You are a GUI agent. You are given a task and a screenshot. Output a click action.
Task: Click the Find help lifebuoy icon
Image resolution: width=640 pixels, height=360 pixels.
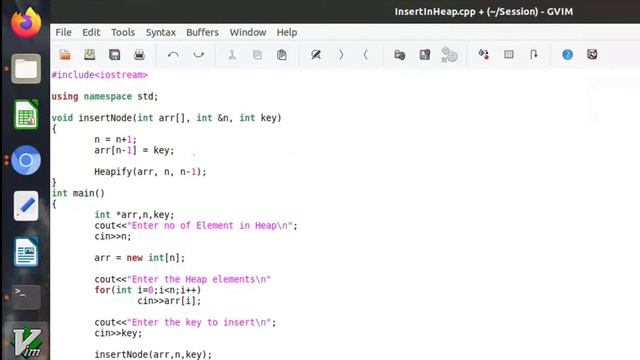592,54
